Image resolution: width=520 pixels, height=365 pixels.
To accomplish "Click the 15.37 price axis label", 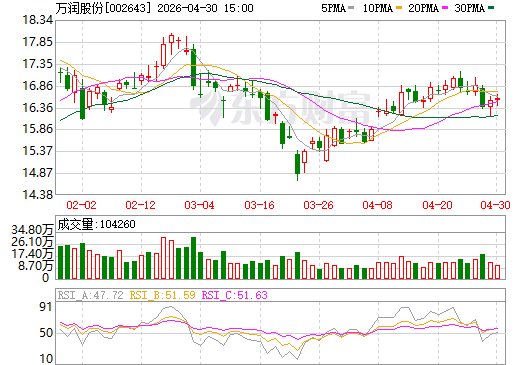I will point(37,151).
